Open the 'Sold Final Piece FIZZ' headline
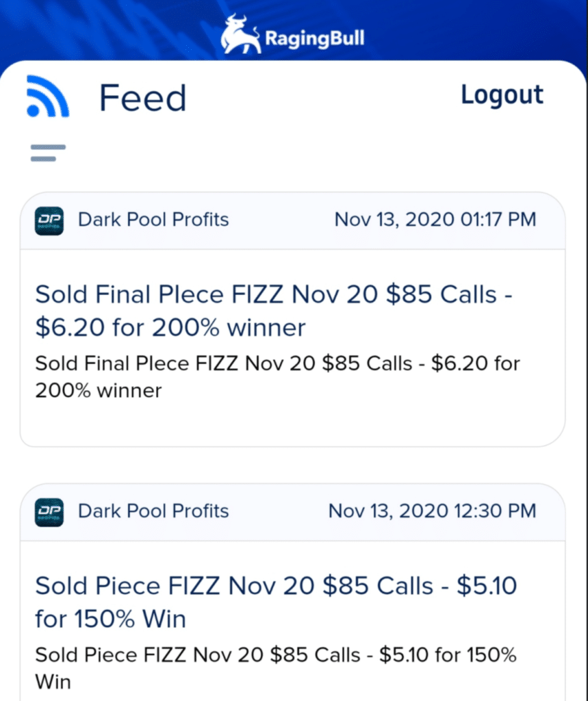Viewport: 588px width, 701px height. 274,311
